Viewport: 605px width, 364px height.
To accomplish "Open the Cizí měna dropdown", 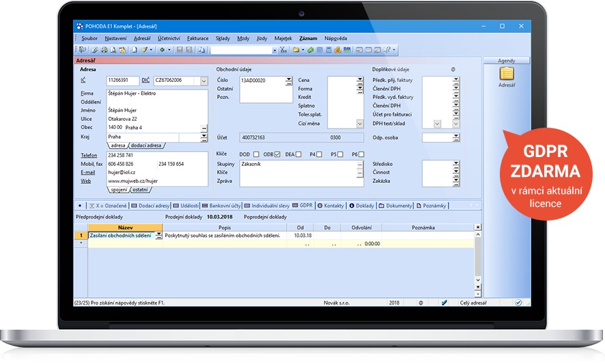I will tap(360, 124).
